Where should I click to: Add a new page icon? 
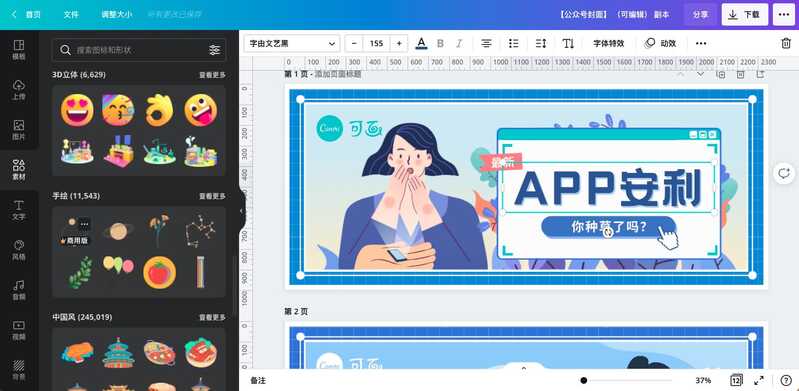coord(760,74)
